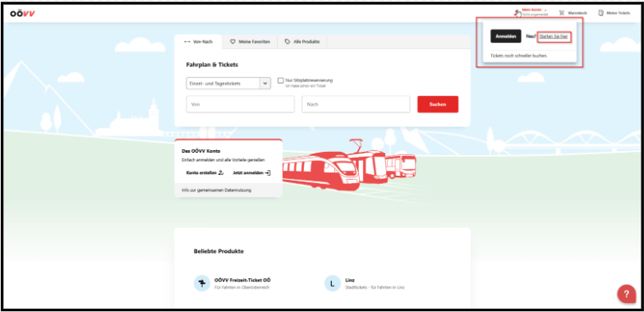This screenshot has width=644, height=312.
Task: Expand the Einzel- und Tagestickets dropdown
Action: tap(228, 84)
